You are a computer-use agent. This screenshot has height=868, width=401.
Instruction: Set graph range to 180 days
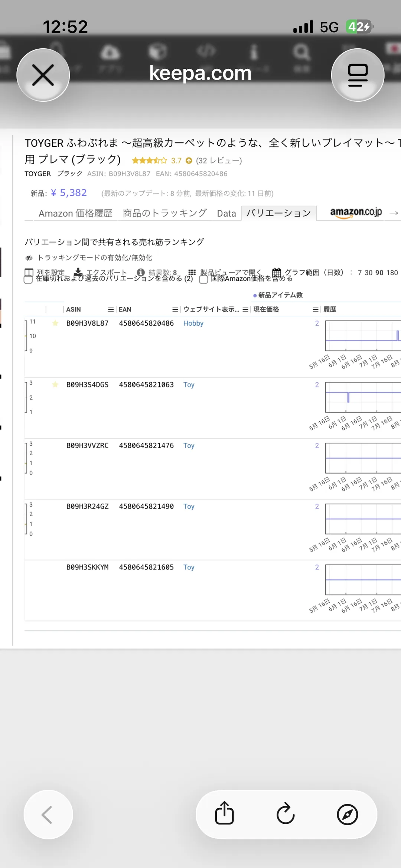coord(392,273)
